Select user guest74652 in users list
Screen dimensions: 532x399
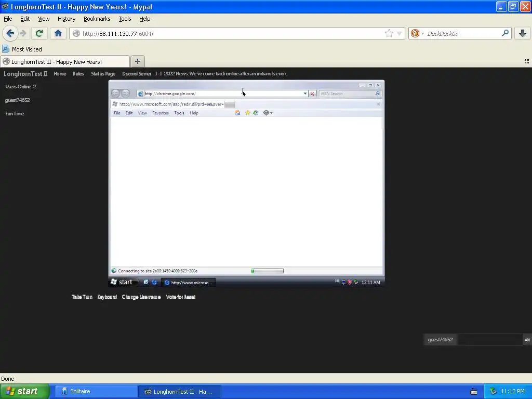pos(17,100)
